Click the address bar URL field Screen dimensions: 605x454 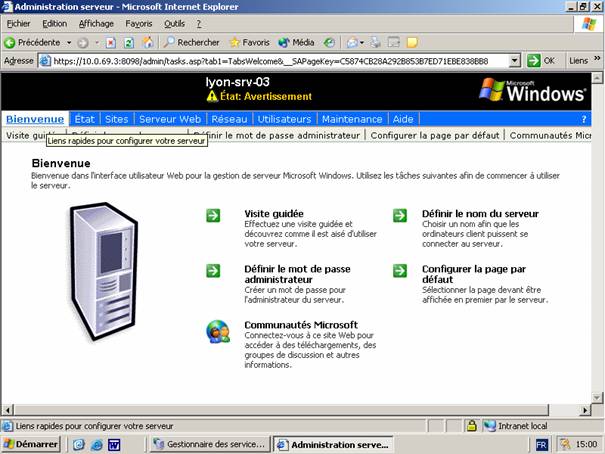click(x=280, y=60)
